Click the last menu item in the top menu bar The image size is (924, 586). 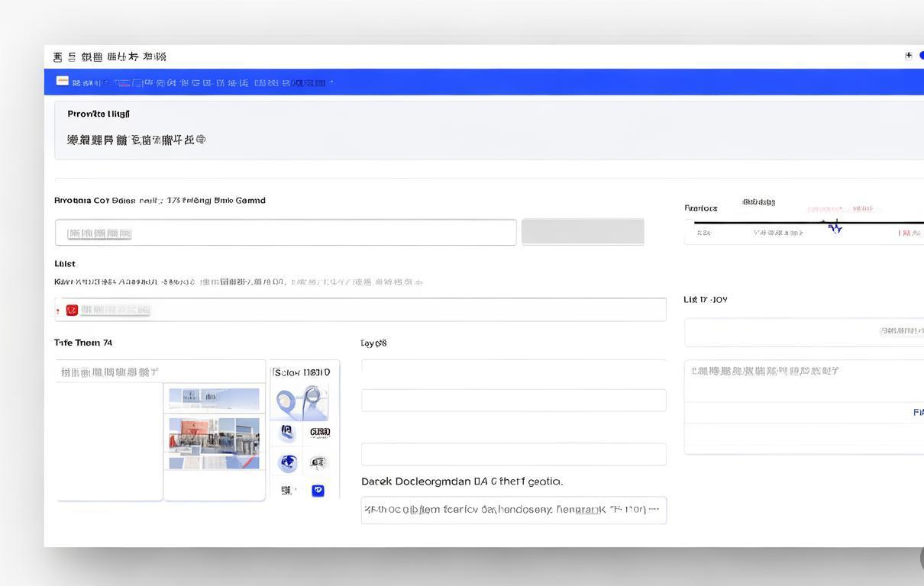pyautogui.click(x=154, y=56)
